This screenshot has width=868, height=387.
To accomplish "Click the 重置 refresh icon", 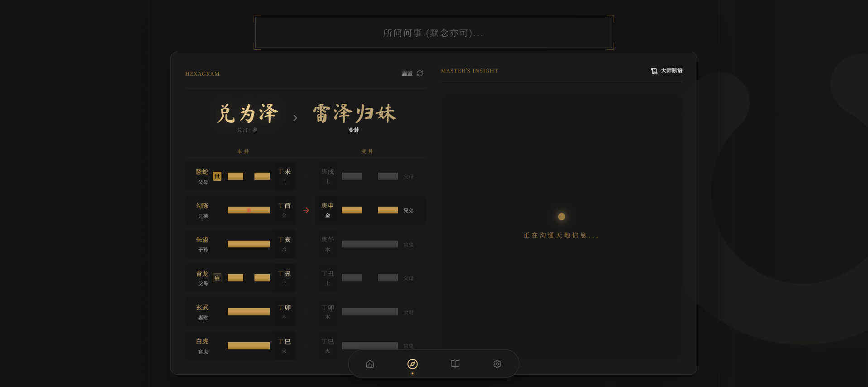I will click(420, 73).
